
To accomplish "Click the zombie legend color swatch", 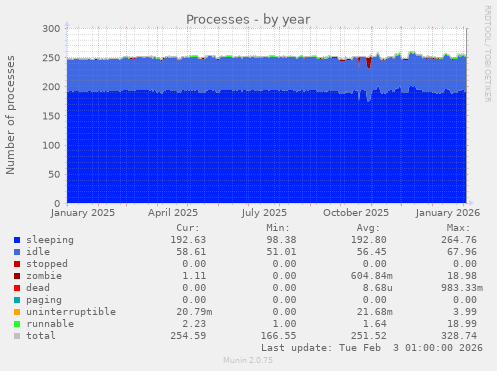I will [17, 276].
